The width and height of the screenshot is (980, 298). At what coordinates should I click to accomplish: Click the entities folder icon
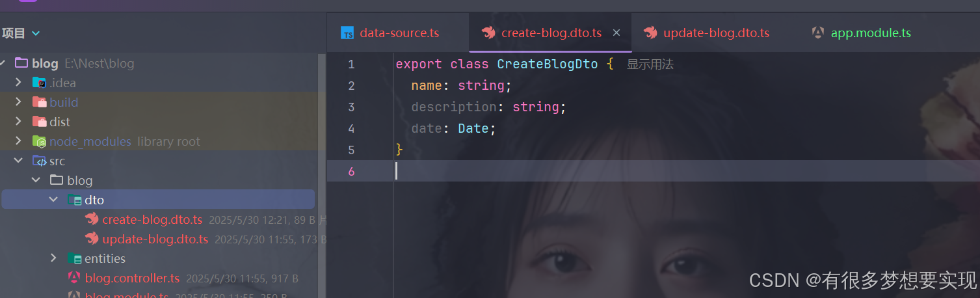[x=74, y=258]
